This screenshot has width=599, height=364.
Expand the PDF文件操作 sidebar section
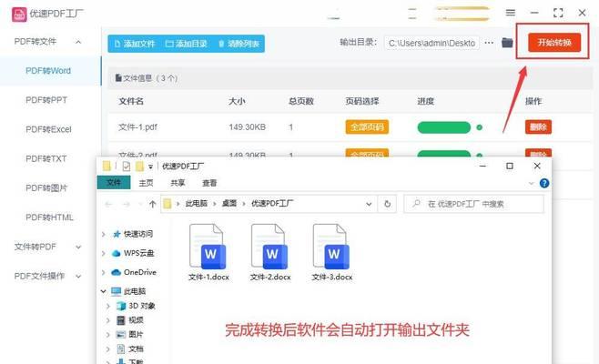click(78, 276)
